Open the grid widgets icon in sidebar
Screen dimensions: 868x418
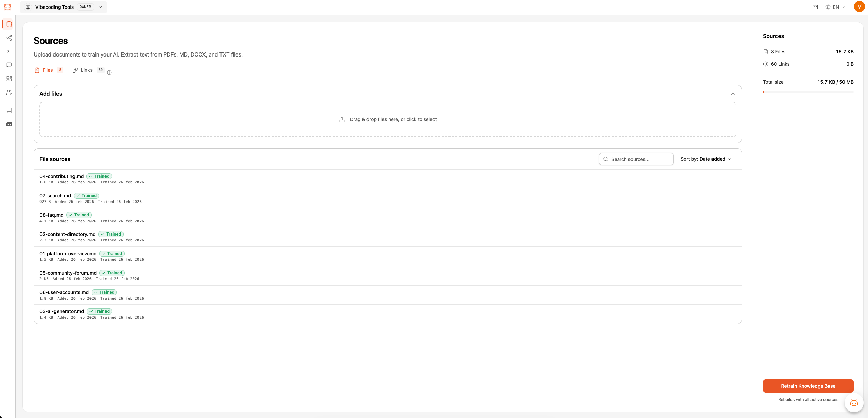pos(9,79)
